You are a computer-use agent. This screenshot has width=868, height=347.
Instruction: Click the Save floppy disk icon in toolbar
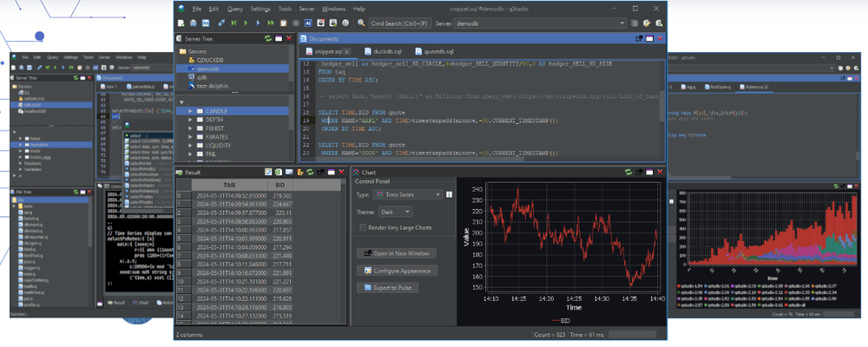(206, 23)
